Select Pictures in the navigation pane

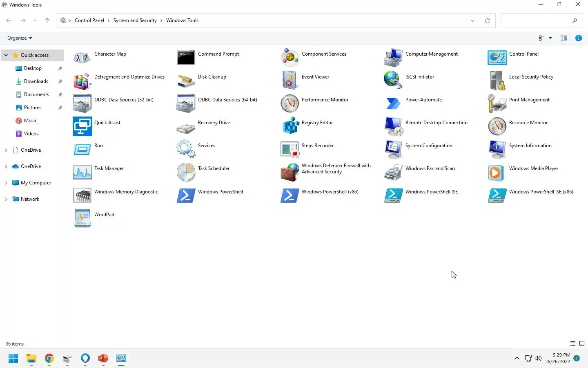coord(32,108)
